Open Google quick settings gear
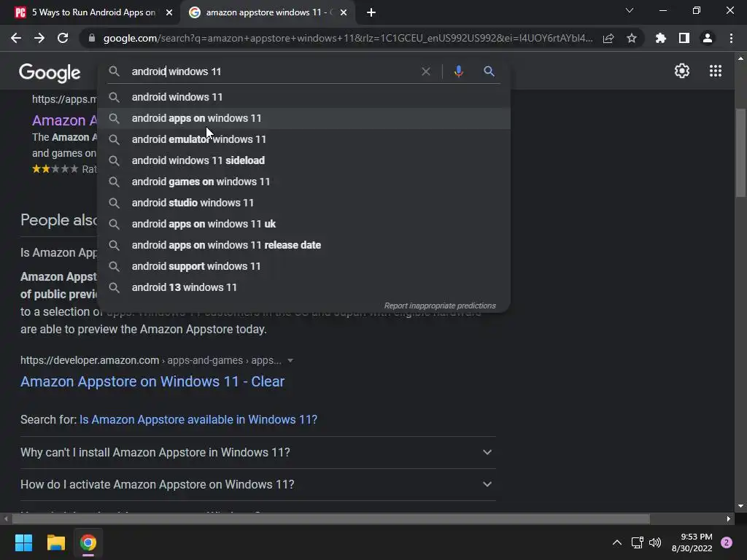Screen dimensions: 747x560 [x=682, y=71]
